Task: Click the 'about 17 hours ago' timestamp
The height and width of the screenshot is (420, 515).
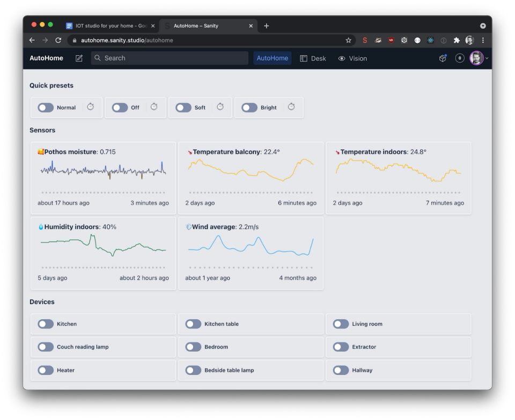Action: coord(63,203)
